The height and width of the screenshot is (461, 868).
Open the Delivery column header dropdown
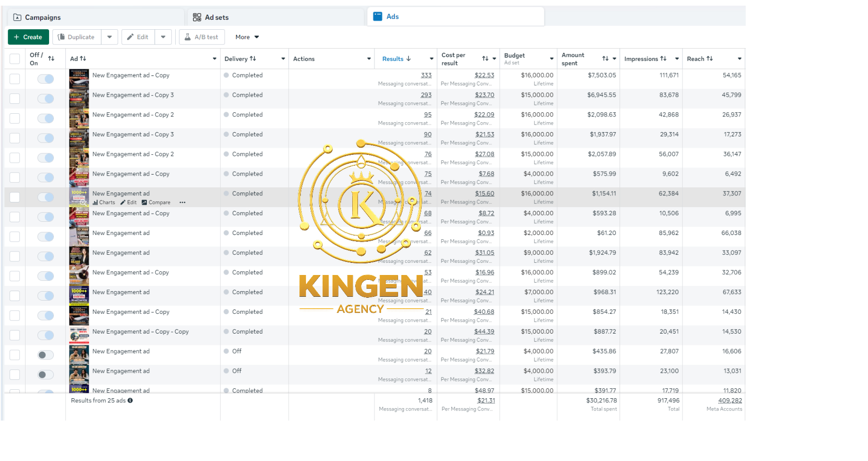283,59
